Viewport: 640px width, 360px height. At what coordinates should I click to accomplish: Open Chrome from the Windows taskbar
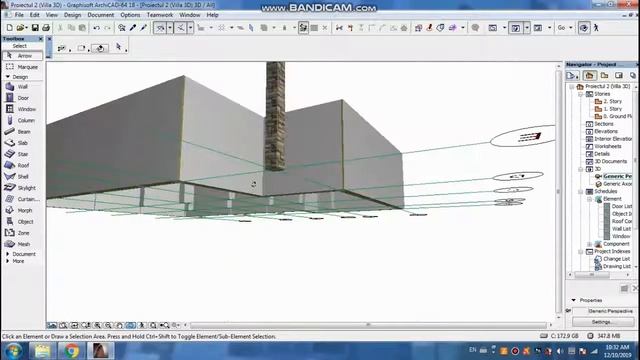pos(71,351)
